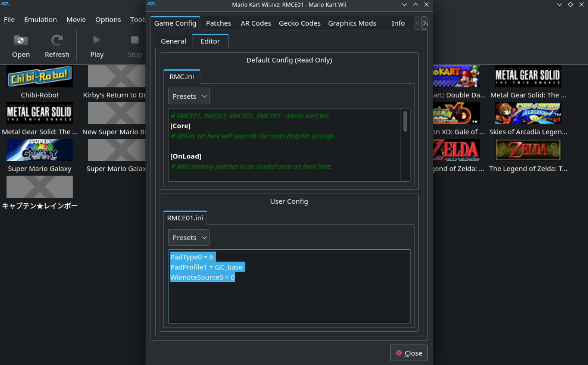Viewport: 588px width, 365px height.
Task: Select The Legend of Zelda: T... cover
Action: pyautogui.click(x=528, y=150)
